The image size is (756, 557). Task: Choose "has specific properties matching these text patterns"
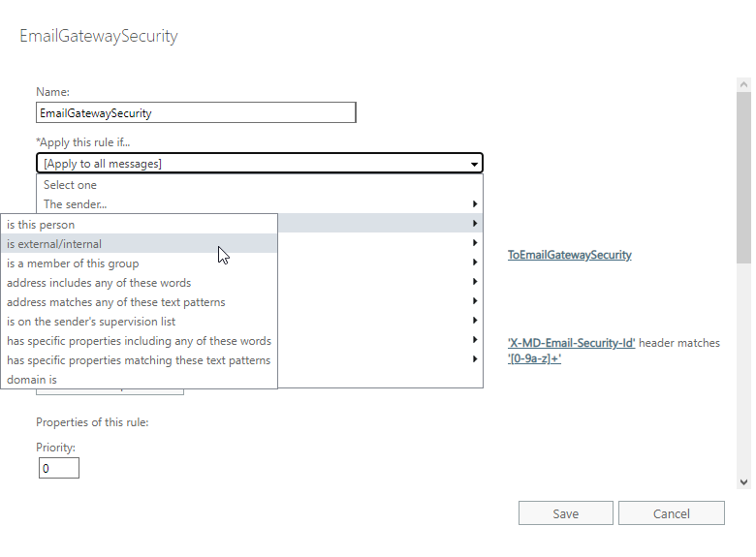point(139,360)
